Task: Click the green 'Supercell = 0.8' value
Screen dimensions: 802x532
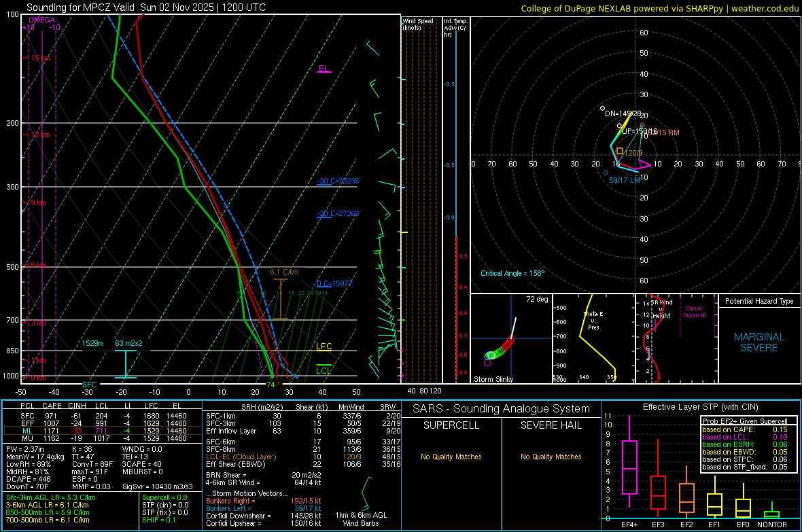Action: click(x=164, y=497)
